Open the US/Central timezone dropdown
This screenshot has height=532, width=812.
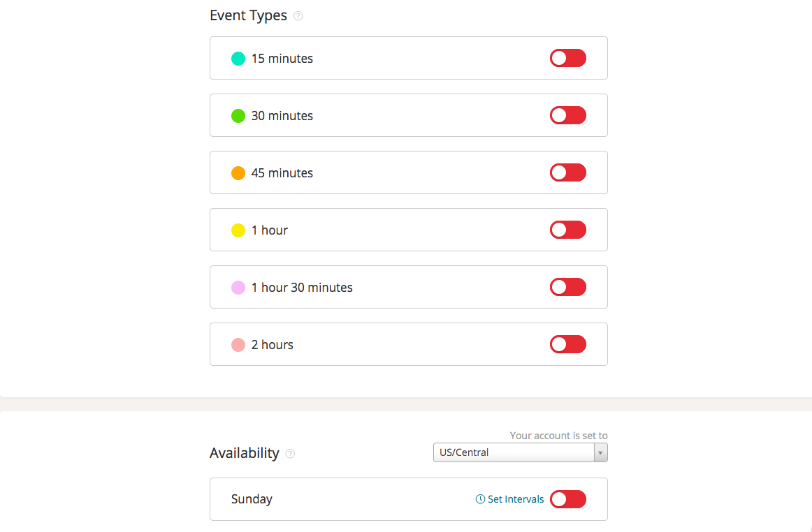[x=514, y=452]
